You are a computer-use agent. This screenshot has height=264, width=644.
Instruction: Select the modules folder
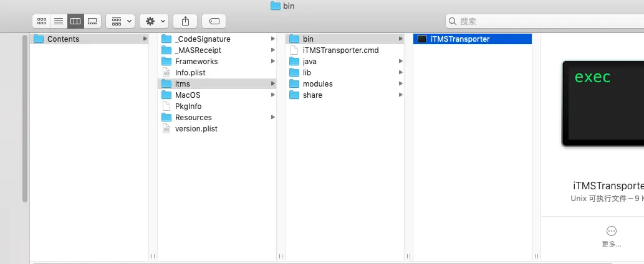click(345, 83)
